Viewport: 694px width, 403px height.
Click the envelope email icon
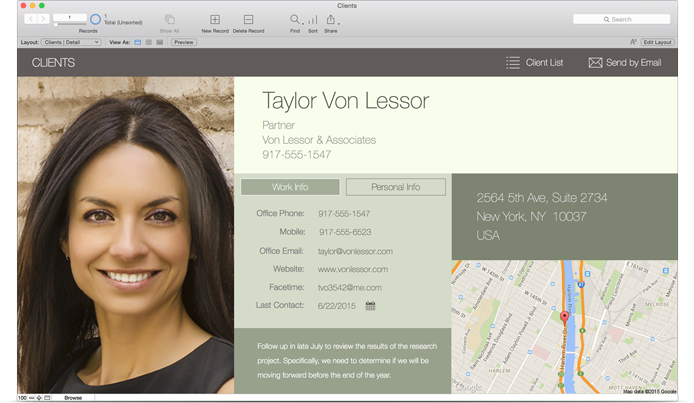595,63
